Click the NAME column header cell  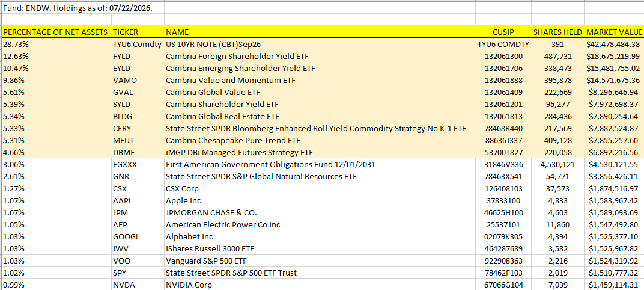(x=320, y=32)
